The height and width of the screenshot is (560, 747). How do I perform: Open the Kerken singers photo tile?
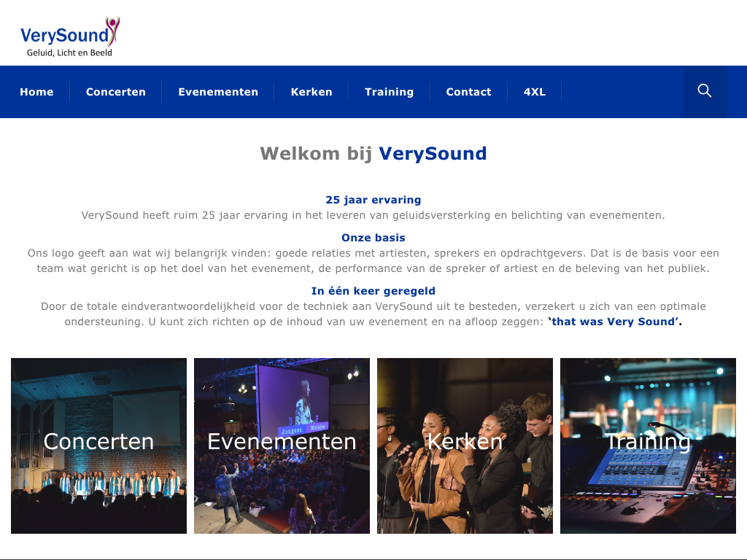(465, 446)
